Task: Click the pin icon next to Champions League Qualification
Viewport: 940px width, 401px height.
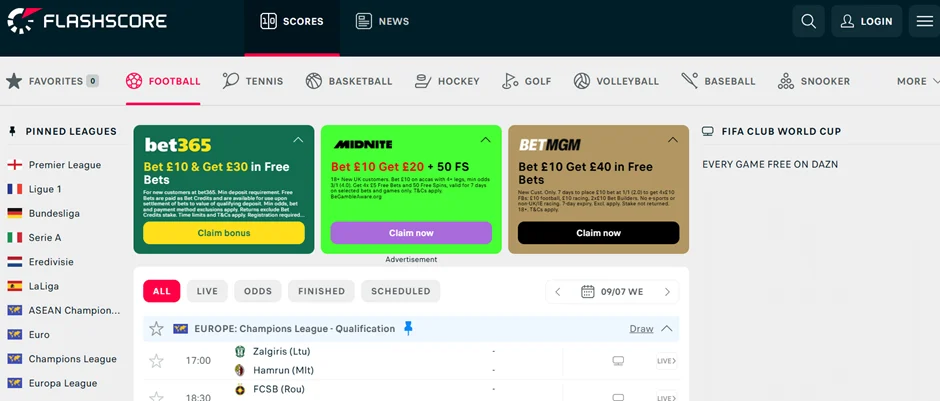Action: (x=408, y=328)
